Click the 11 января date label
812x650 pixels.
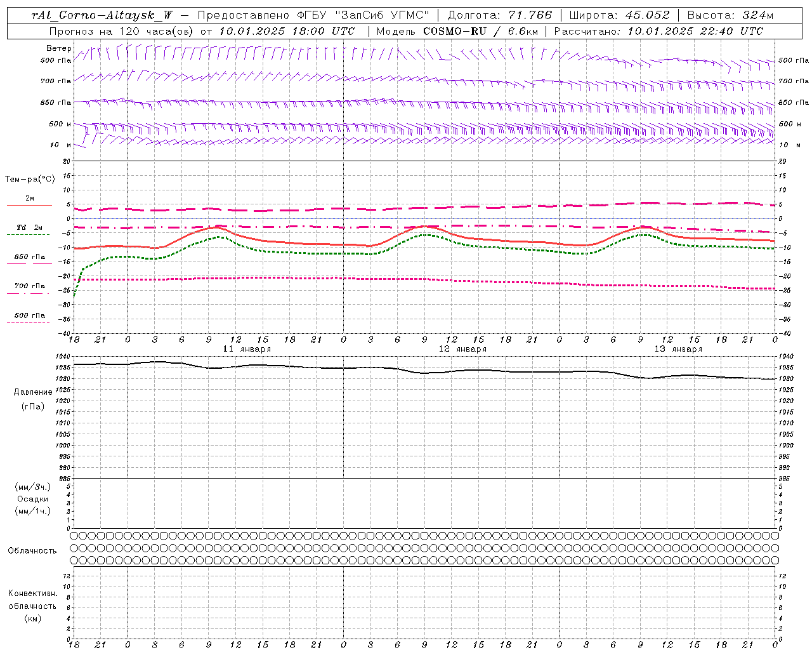[x=247, y=349]
